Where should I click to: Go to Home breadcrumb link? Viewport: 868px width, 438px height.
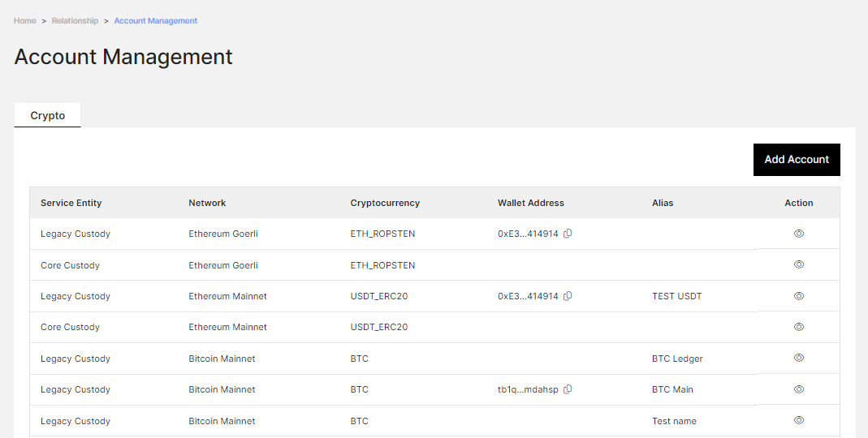[25, 20]
